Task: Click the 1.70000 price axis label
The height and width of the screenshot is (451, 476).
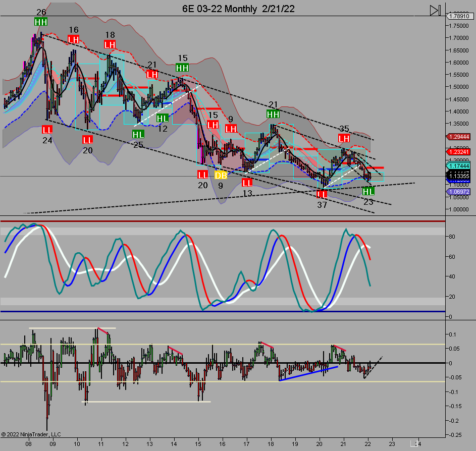Action: (459, 38)
